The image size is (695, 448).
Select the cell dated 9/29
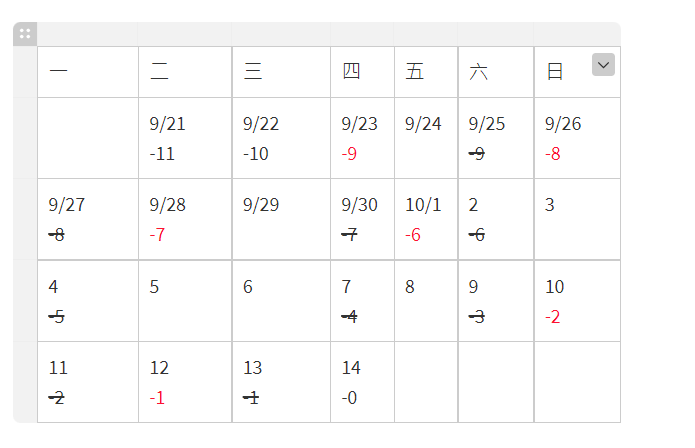281,219
